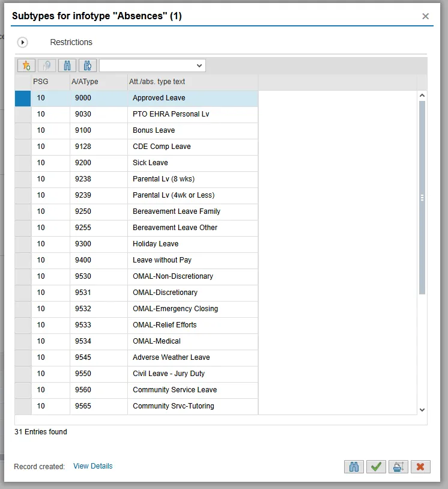Click the Find Next binoculars icon
This screenshot has height=489, width=448.
pyautogui.click(x=88, y=65)
